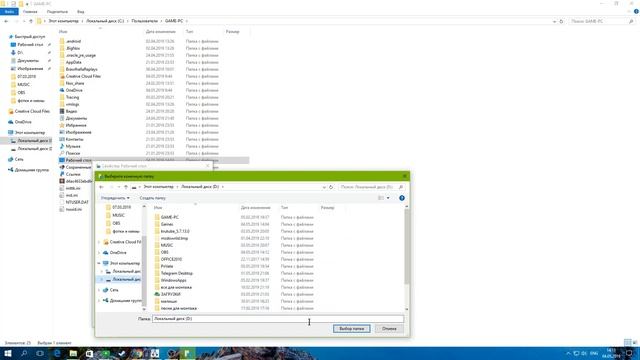Refresh the dialog folder listing
This screenshot has width=640, height=360.
click(331, 187)
